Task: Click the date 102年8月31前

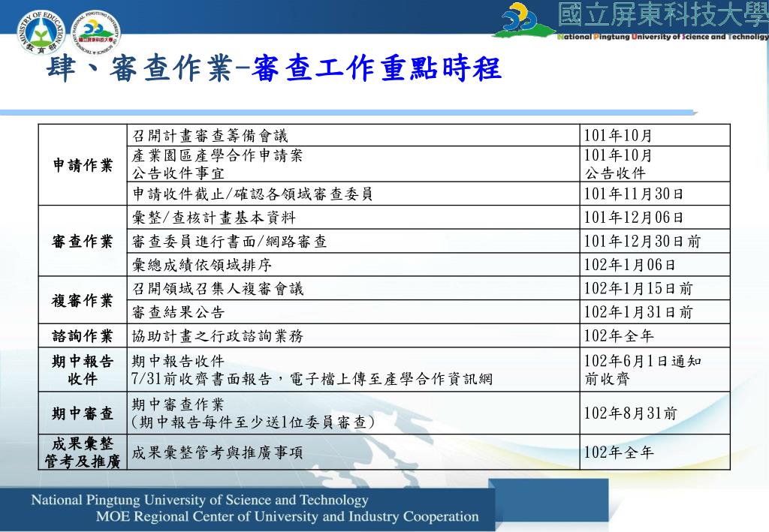Action: click(631, 413)
